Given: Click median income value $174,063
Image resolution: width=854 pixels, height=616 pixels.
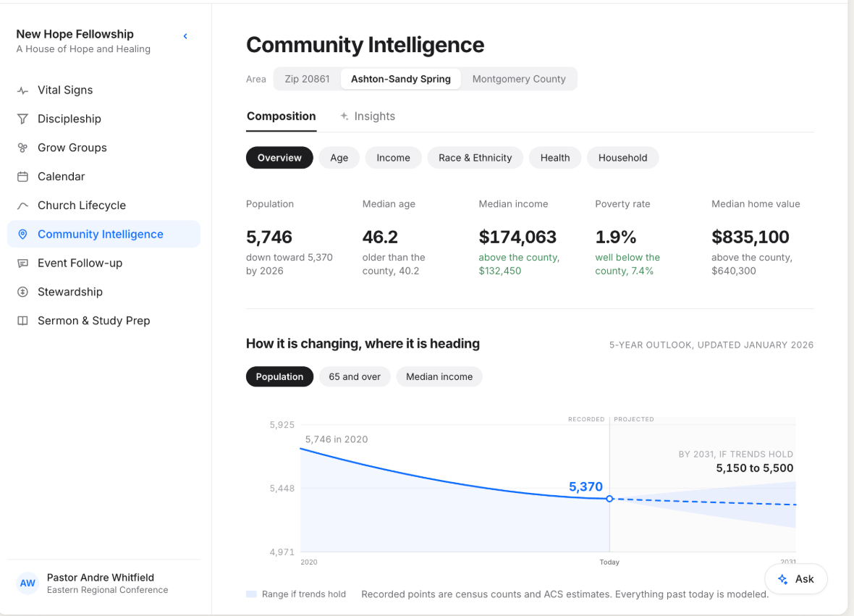Looking at the screenshot, I should pos(517,237).
